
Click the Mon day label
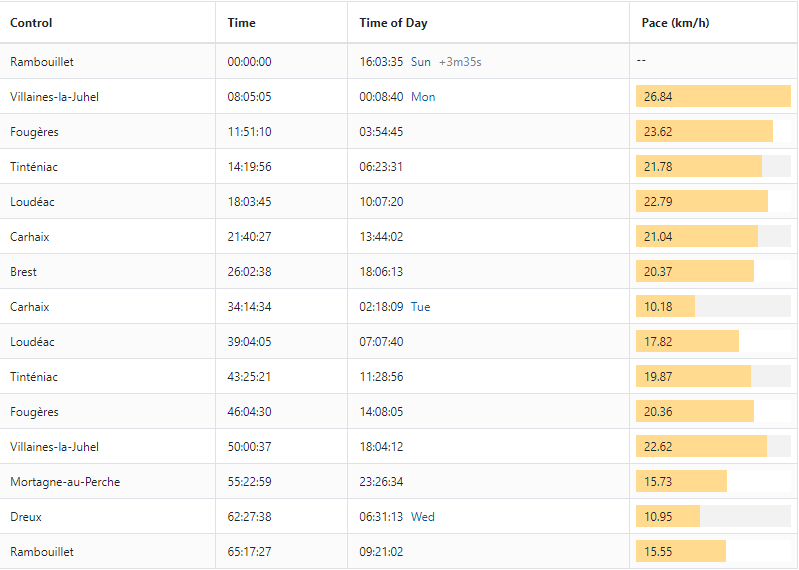(x=423, y=97)
